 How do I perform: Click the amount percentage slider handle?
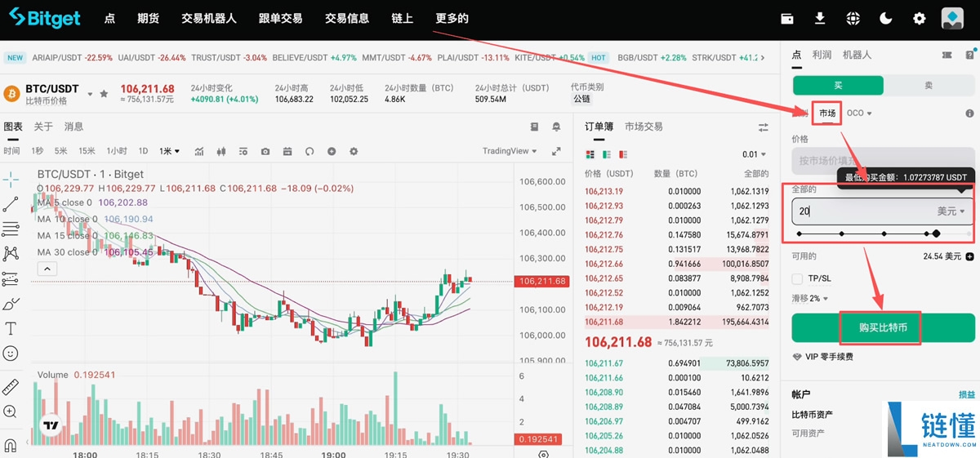pyautogui.click(x=936, y=233)
